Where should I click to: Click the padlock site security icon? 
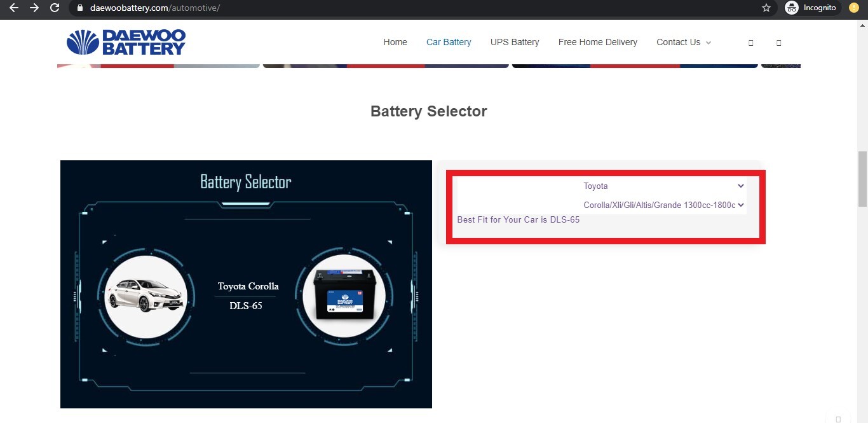80,8
